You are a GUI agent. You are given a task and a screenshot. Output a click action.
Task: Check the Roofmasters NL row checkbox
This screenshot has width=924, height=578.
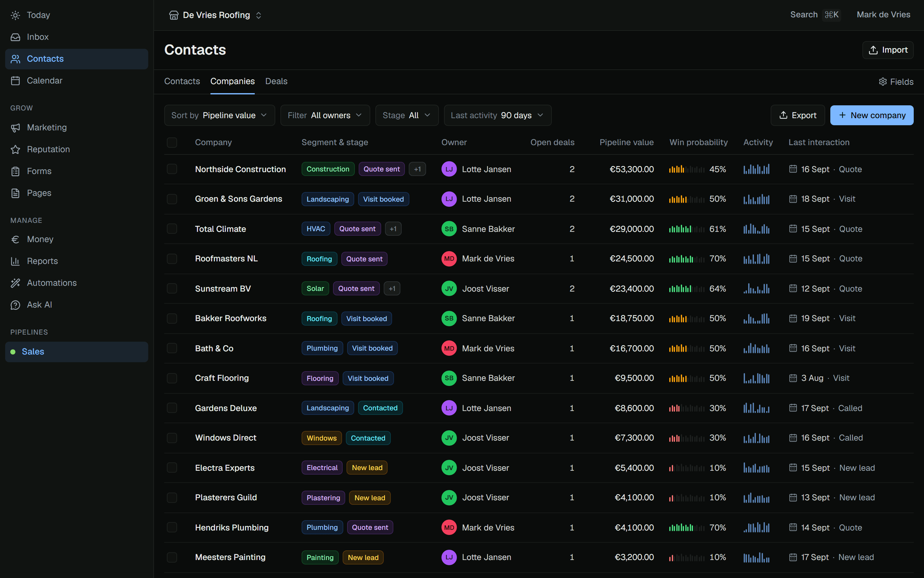point(172,259)
